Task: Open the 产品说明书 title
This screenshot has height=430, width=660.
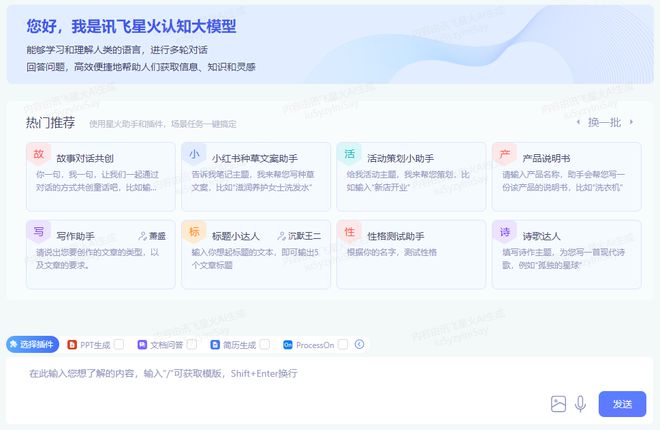Action: [546, 159]
